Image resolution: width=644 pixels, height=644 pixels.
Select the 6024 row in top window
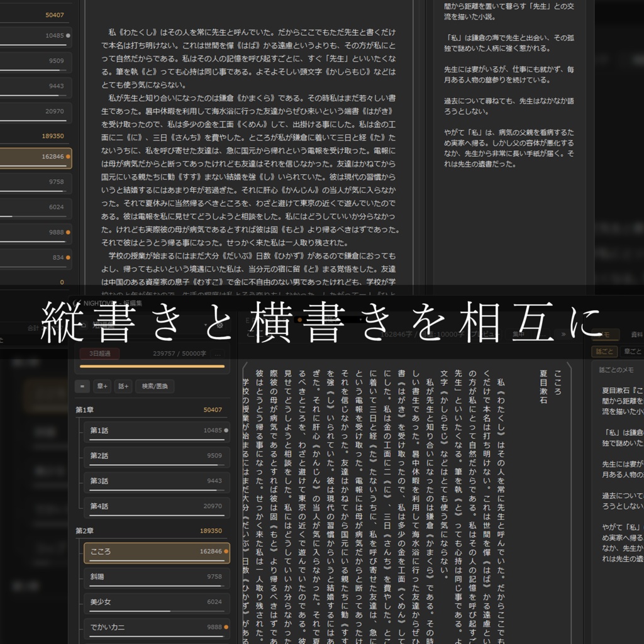point(36,208)
